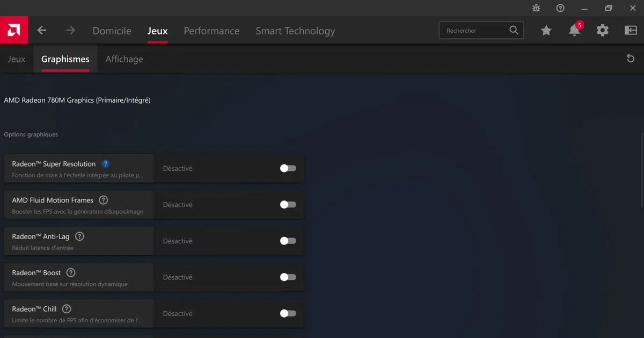Click the Radeon Super Resolution label

(x=54, y=164)
